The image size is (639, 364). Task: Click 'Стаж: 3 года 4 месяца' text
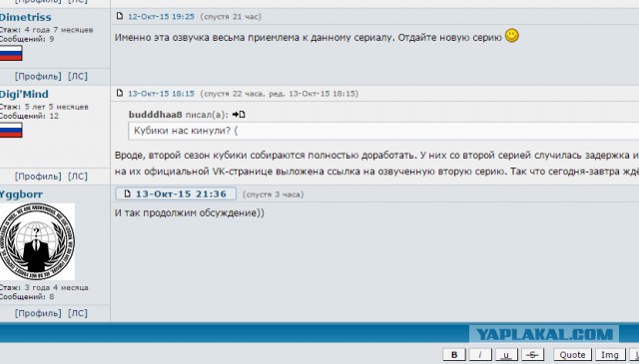44,287
